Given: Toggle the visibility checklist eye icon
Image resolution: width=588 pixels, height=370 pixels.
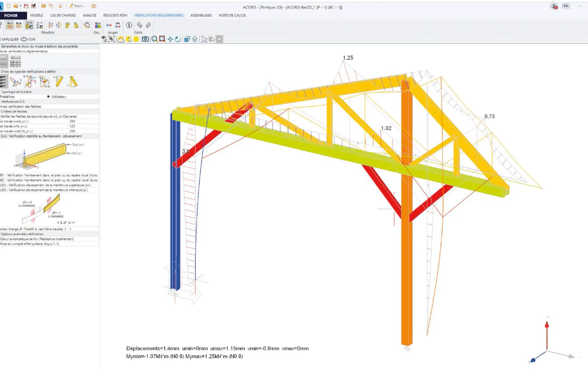Looking at the screenshot, I should click(x=104, y=39).
